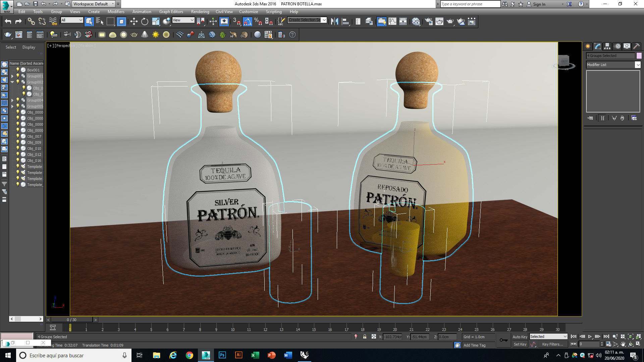Expand Group001 in scene explorer
This screenshot has width=644, height=362.
tap(12, 76)
